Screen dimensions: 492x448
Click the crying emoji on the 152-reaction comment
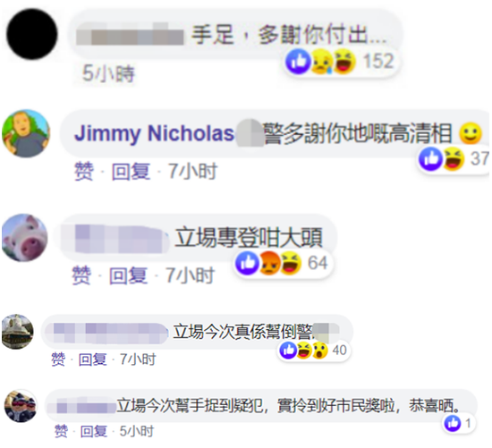[x=321, y=61]
